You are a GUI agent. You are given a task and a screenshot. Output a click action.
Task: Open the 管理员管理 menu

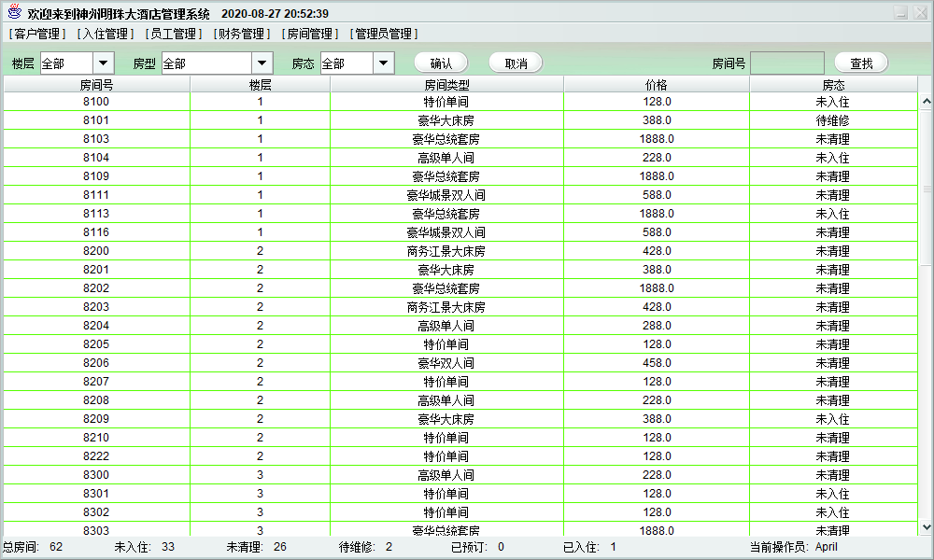384,34
